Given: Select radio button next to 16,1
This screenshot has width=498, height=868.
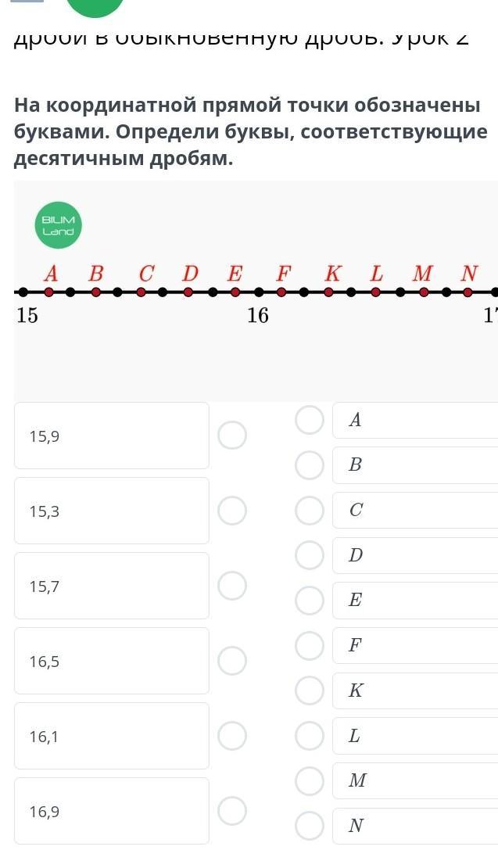Looking at the screenshot, I should pos(232,735).
